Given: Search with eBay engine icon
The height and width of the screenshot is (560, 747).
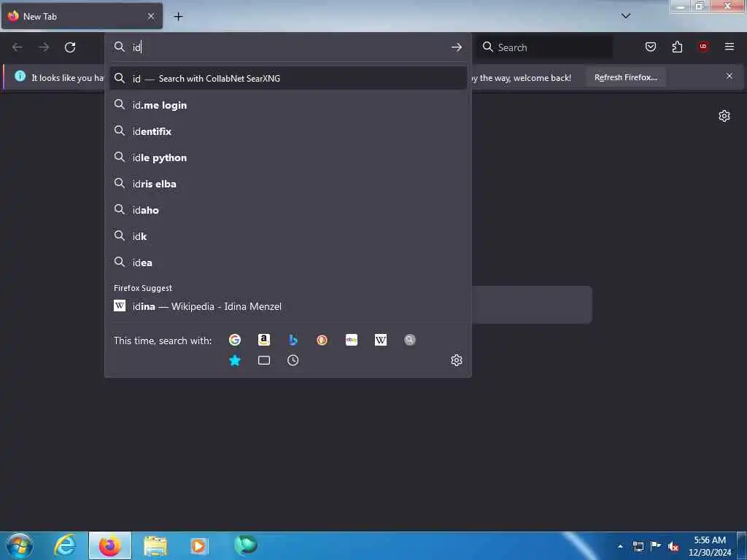Looking at the screenshot, I should point(352,340).
